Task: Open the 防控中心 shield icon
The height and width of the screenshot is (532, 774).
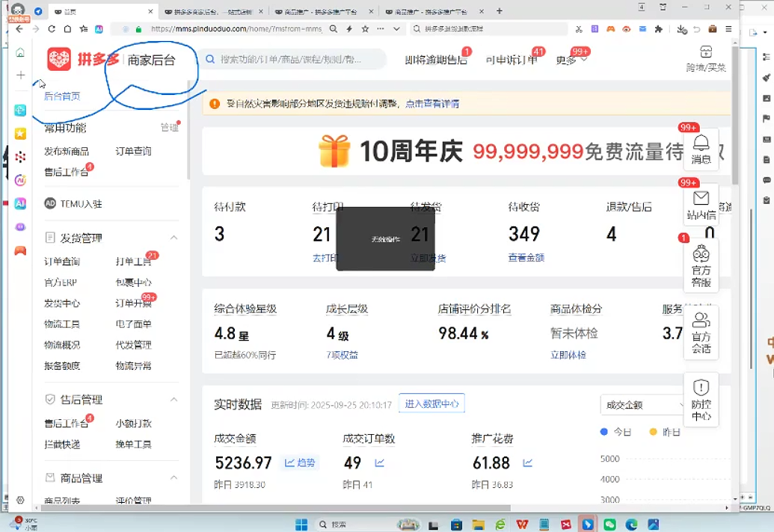Action: pyautogui.click(x=701, y=388)
